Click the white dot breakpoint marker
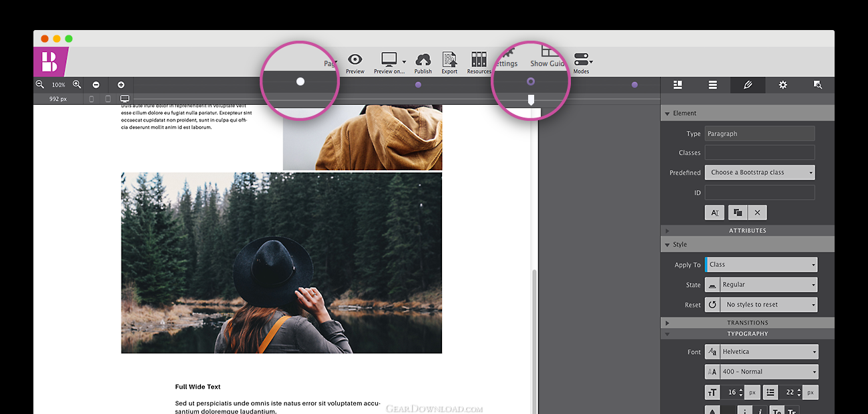Screen dimensions: 868x414 pos(300,81)
